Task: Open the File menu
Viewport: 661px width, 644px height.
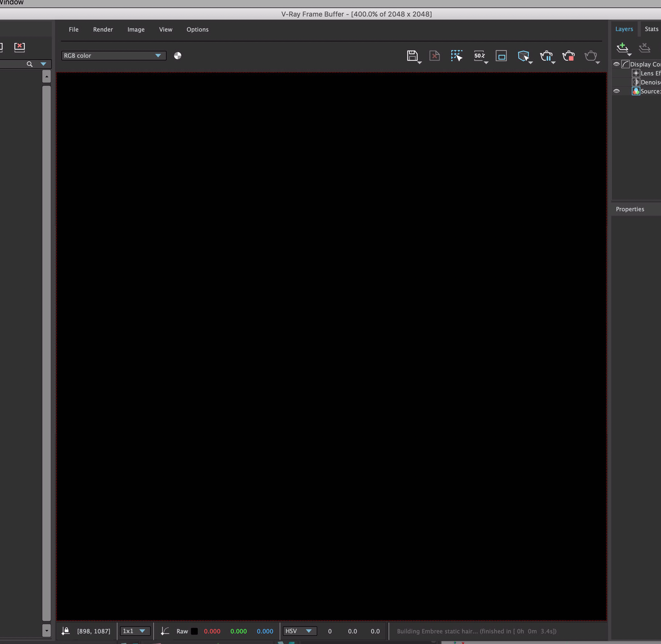Action: 73,29
